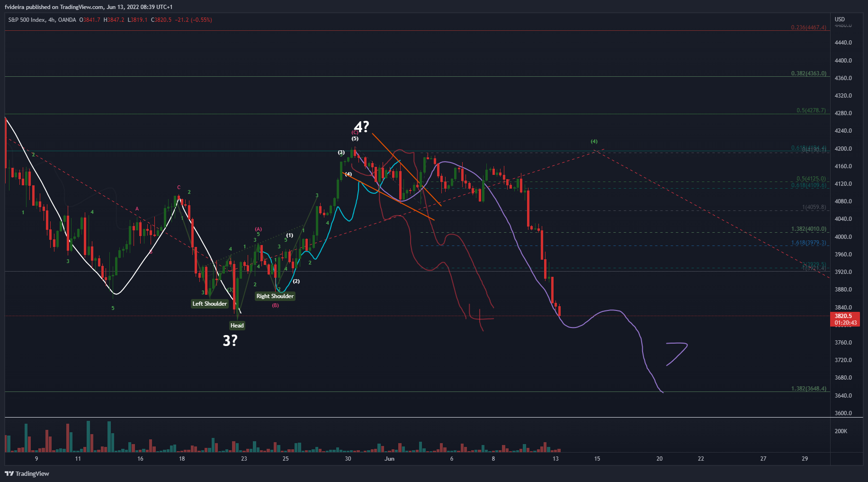Select the 'Head' annotation label
868x482 pixels.
point(237,325)
